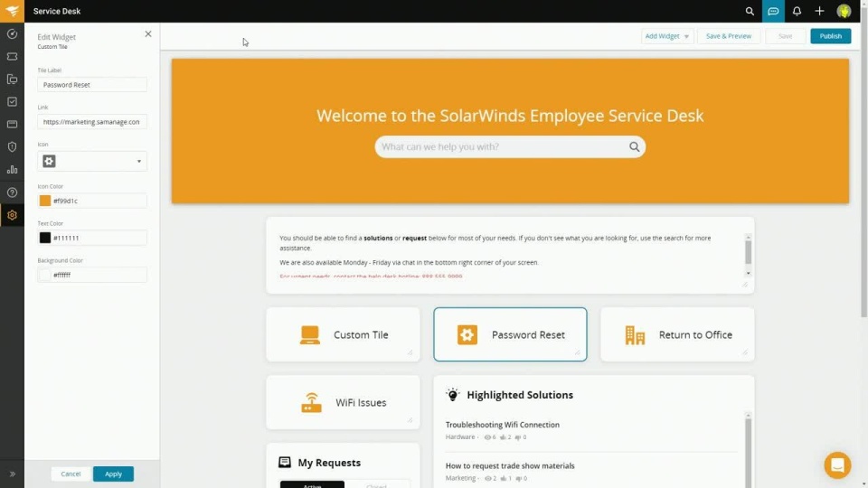Click resize handle of text widget
This screenshot has height=488, width=868.
[x=744, y=284]
